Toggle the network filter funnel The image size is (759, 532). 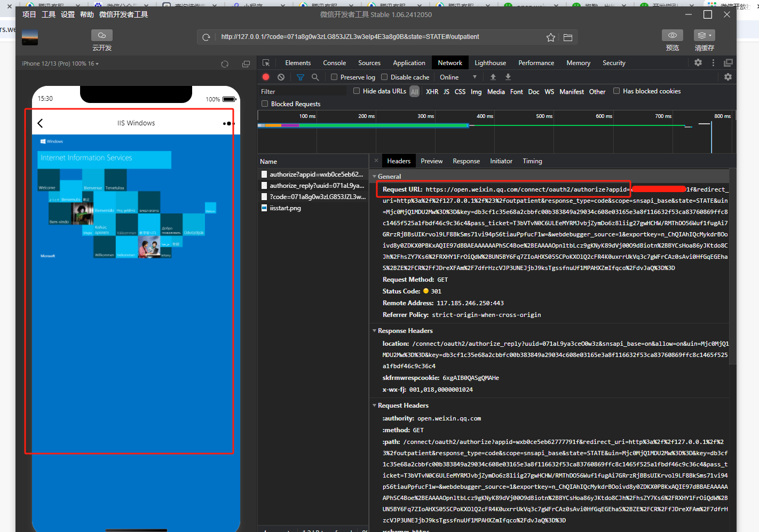[x=301, y=77]
